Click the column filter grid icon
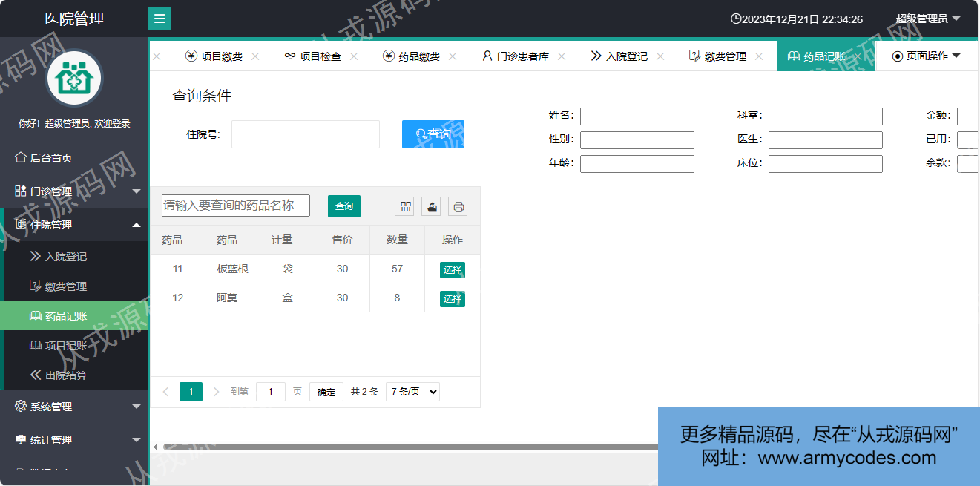The image size is (980, 486). [405, 207]
